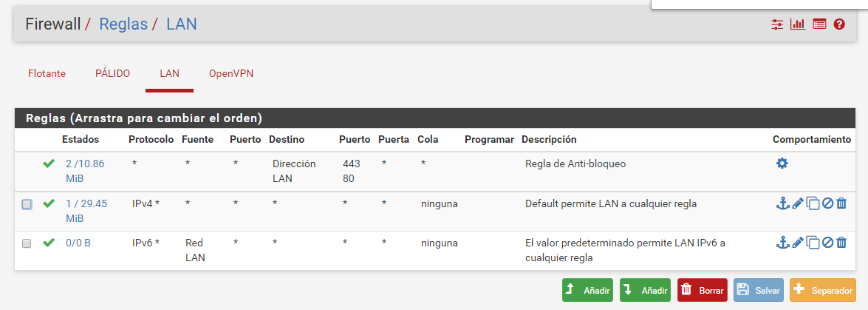
Task: Click the anchor icon on the IPv4 rule
Action: click(782, 203)
